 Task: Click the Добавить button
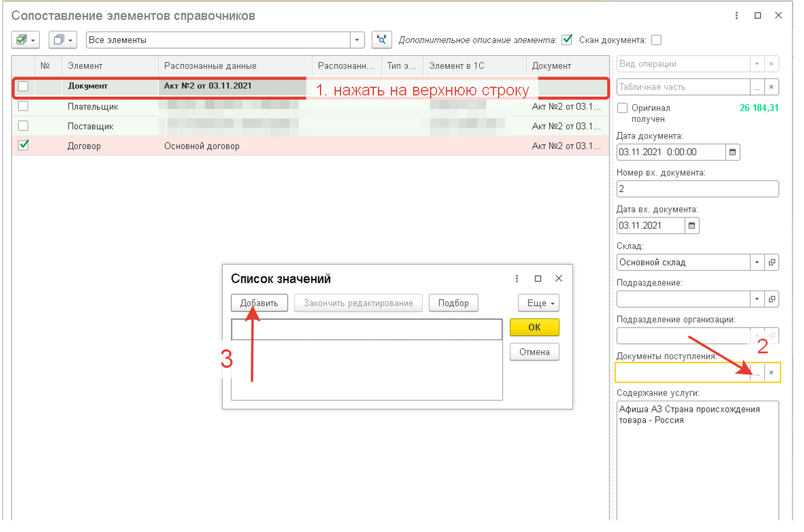[x=259, y=303]
